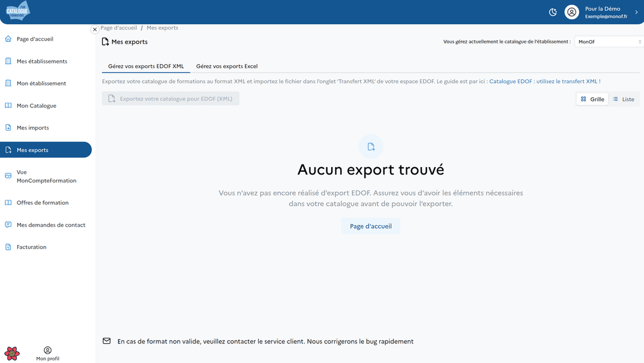Click the Mes imports sidebar icon
The width and height of the screenshot is (644, 363).
[x=8, y=127]
